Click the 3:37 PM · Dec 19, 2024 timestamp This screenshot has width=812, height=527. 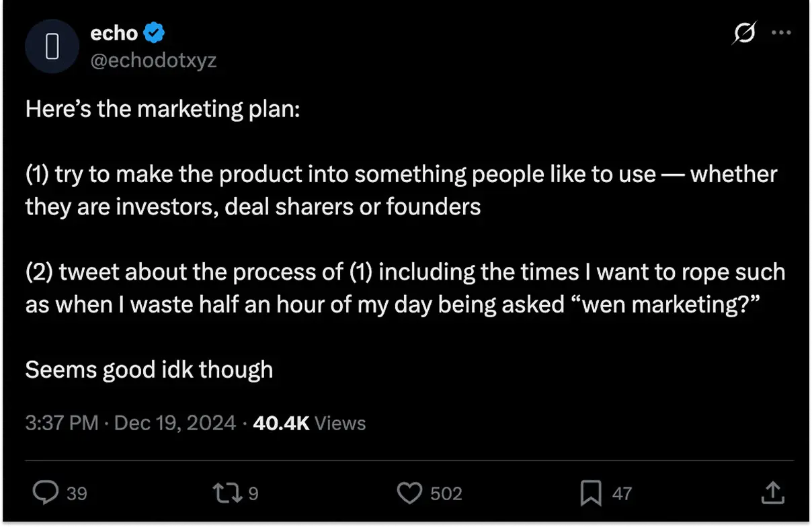tap(130, 423)
